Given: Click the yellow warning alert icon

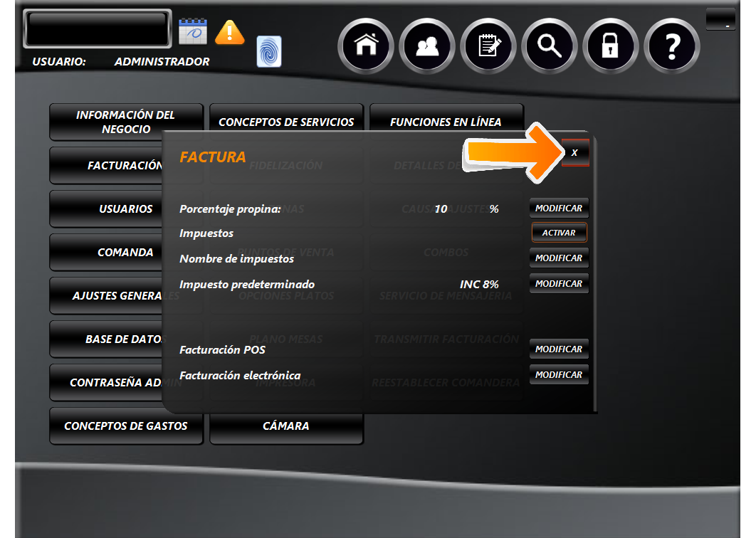Looking at the screenshot, I should [229, 32].
